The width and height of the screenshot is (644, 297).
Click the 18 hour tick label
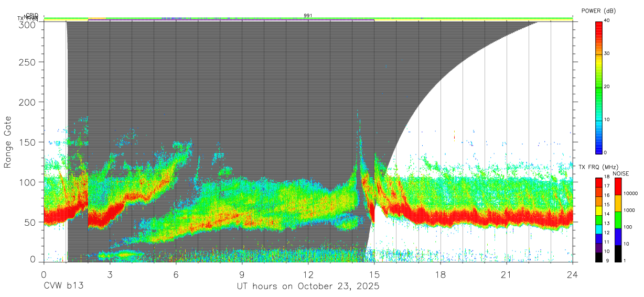441,274
